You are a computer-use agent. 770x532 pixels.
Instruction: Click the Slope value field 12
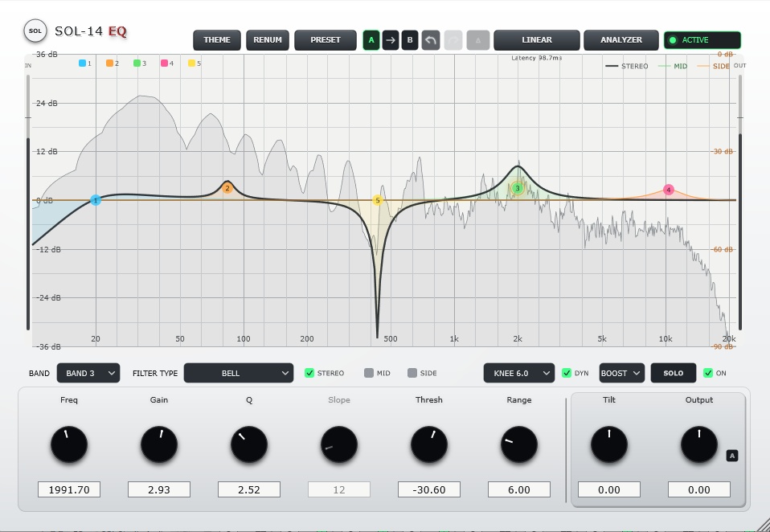click(x=339, y=489)
